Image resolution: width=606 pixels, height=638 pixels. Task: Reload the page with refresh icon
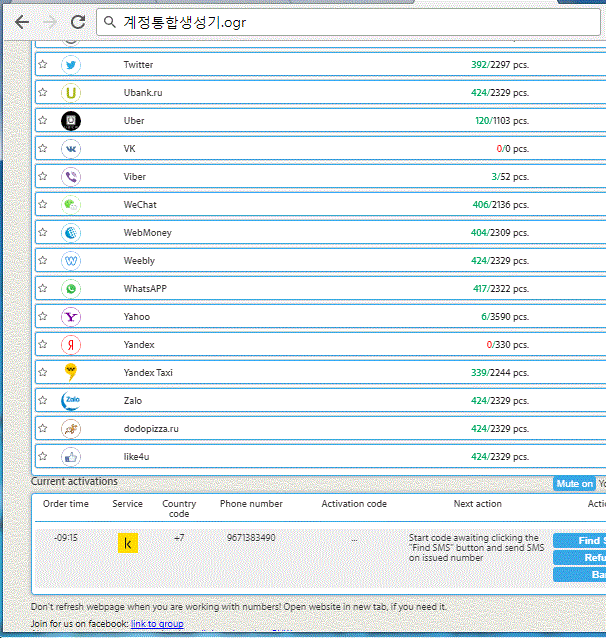click(x=78, y=22)
